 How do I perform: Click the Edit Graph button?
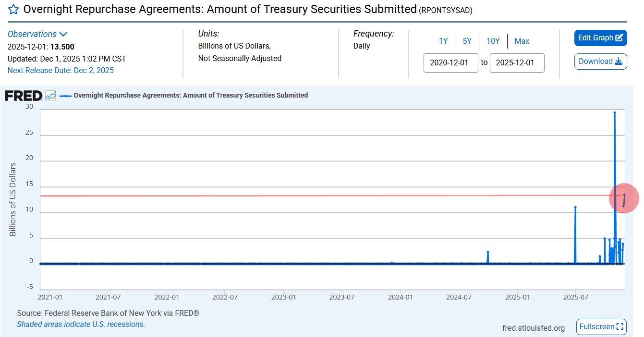600,38
